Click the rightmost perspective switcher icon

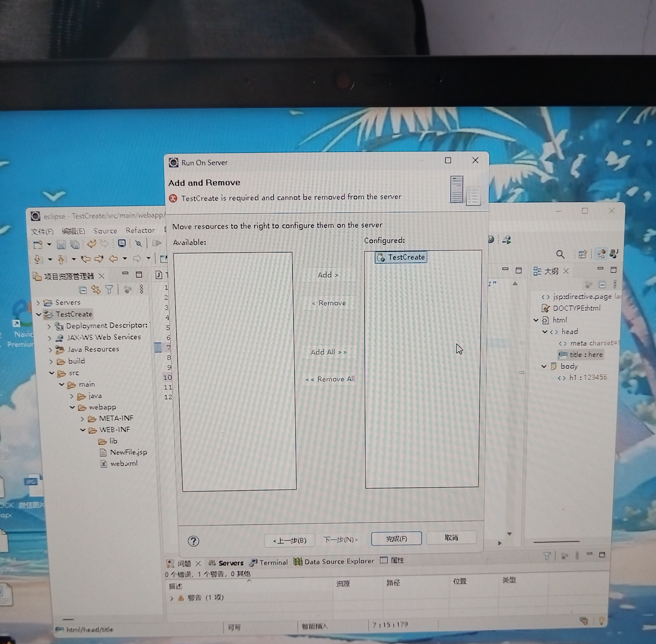click(614, 253)
